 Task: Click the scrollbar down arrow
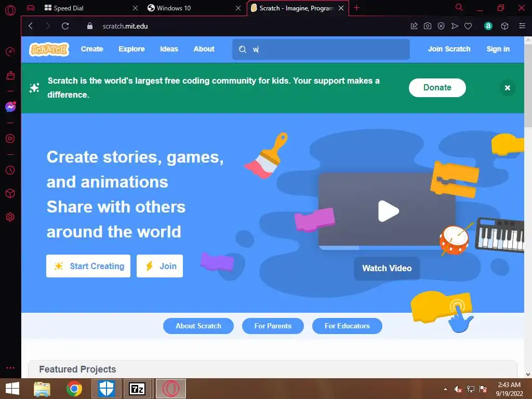[x=528, y=374]
